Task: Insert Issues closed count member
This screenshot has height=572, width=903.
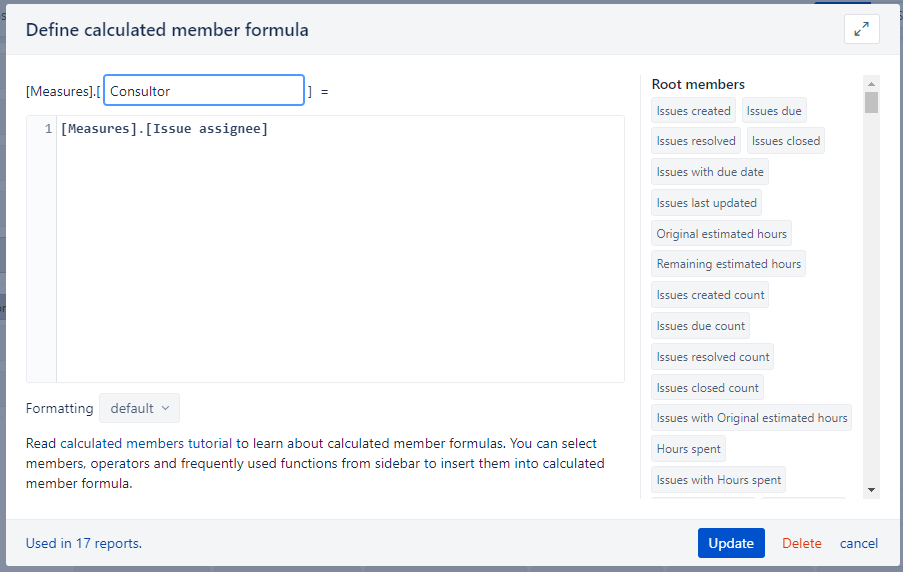Action: point(707,388)
